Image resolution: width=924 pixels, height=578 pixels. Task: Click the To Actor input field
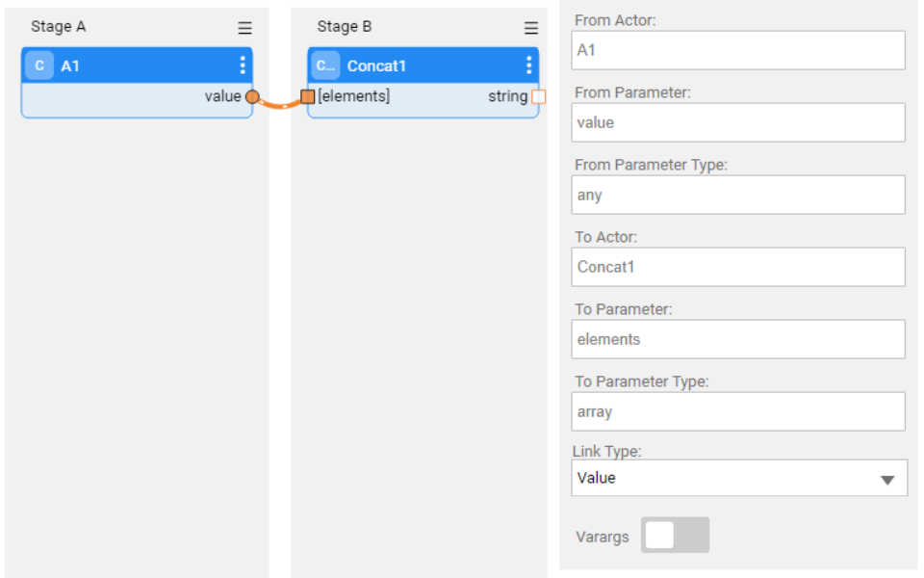[739, 267]
